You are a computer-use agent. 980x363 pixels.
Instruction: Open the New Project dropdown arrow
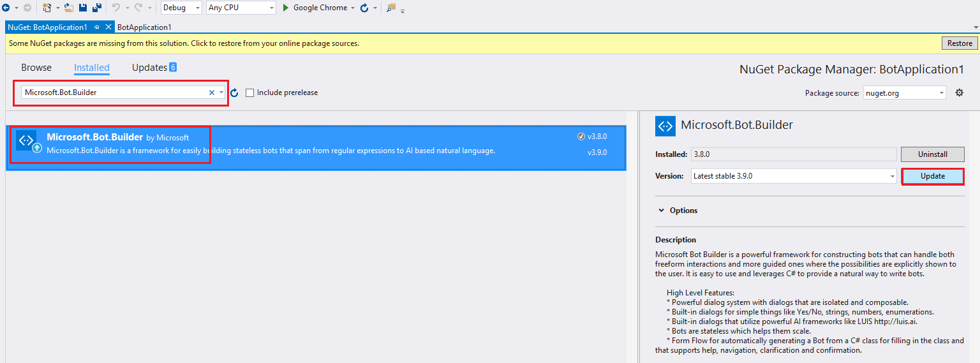[57, 8]
